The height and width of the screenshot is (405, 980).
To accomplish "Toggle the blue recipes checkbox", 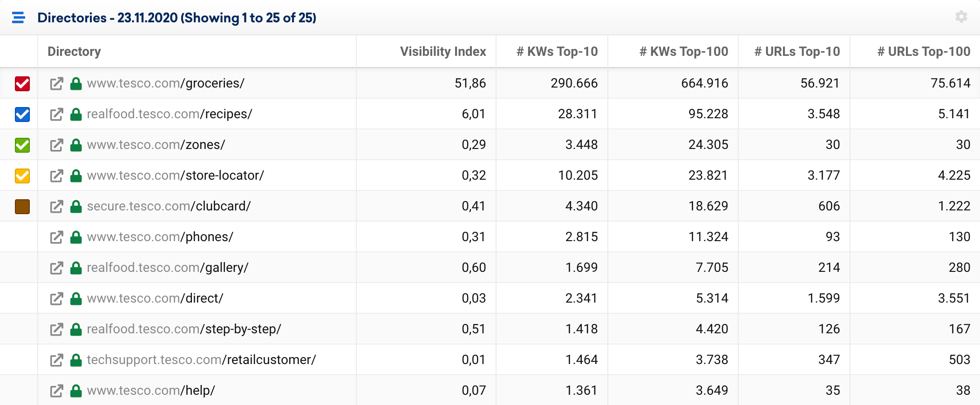I will click(22, 115).
